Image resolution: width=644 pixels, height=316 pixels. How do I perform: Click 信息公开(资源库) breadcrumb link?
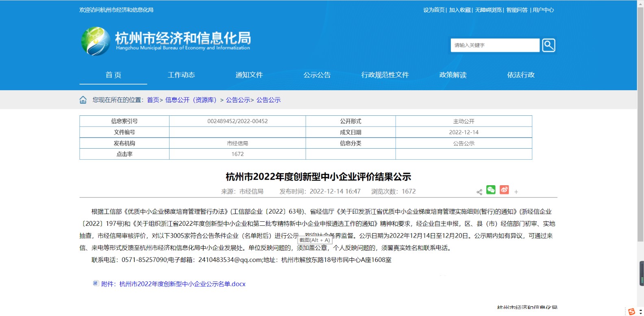click(x=192, y=100)
